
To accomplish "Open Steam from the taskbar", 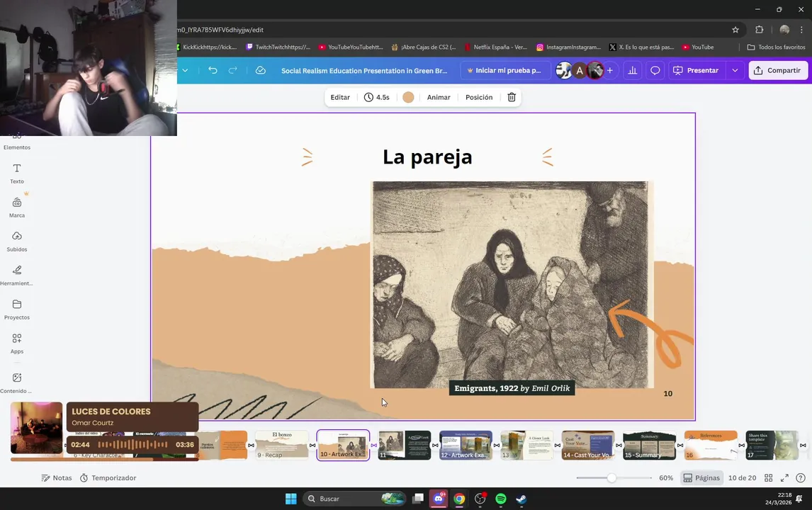I will click(x=521, y=499).
